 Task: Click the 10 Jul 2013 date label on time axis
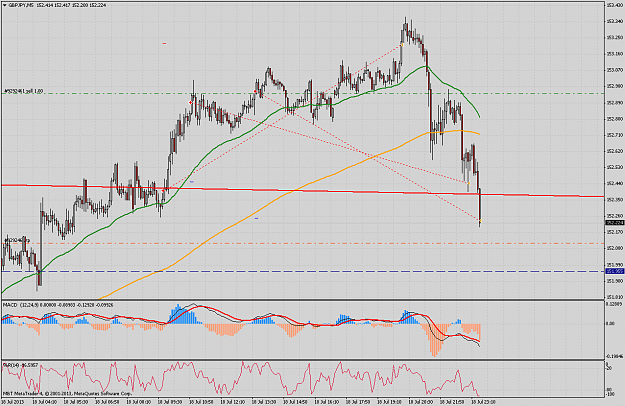pos(13,402)
